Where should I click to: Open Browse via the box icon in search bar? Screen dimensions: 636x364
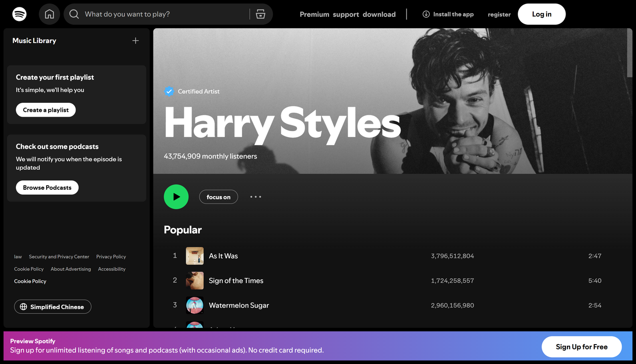pos(260,14)
